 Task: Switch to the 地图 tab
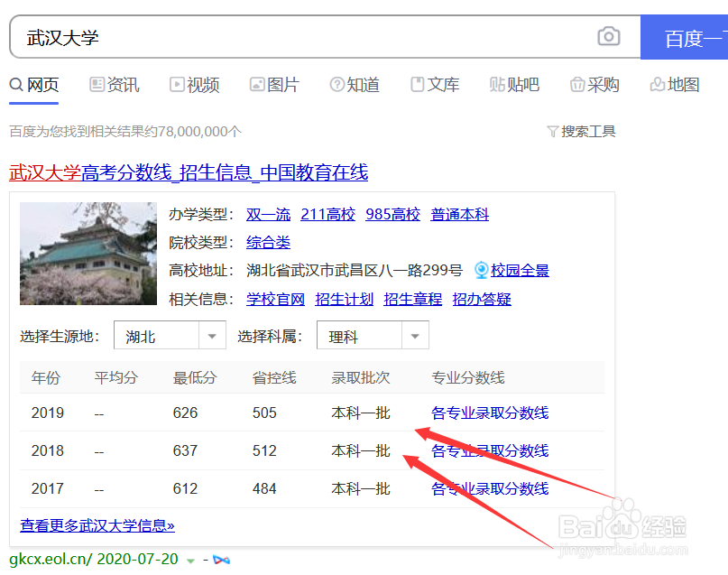[x=675, y=85]
